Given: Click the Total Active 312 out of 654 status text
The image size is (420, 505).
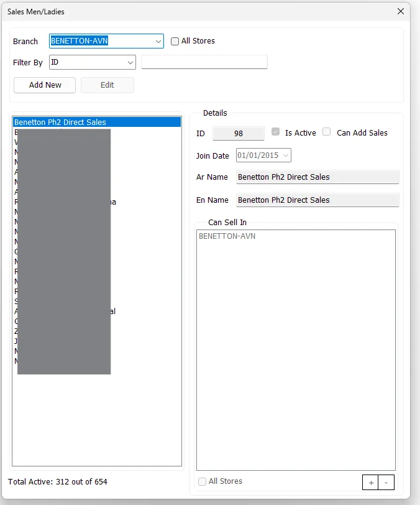Looking at the screenshot, I should [58, 481].
